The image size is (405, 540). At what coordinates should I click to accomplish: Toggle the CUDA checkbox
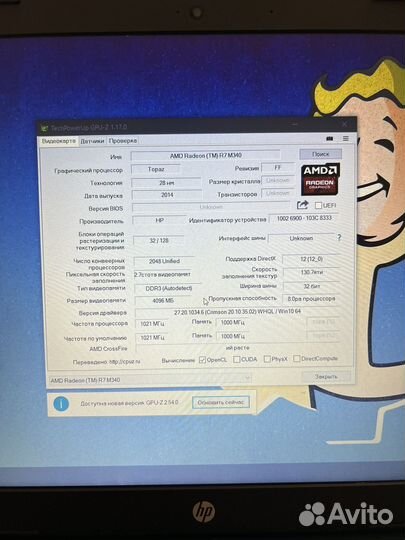pyautogui.click(x=236, y=360)
